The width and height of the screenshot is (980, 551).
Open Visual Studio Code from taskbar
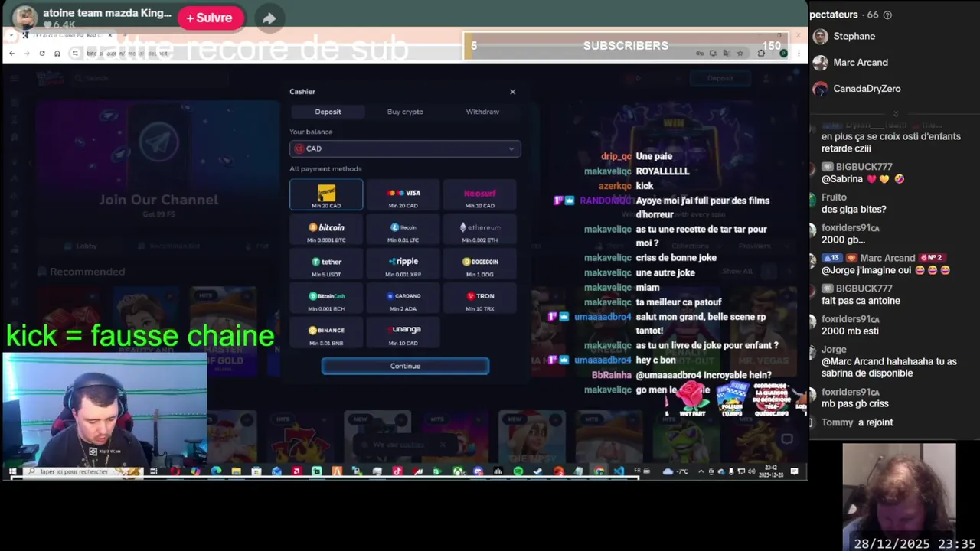pyautogui.click(x=619, y=471)
